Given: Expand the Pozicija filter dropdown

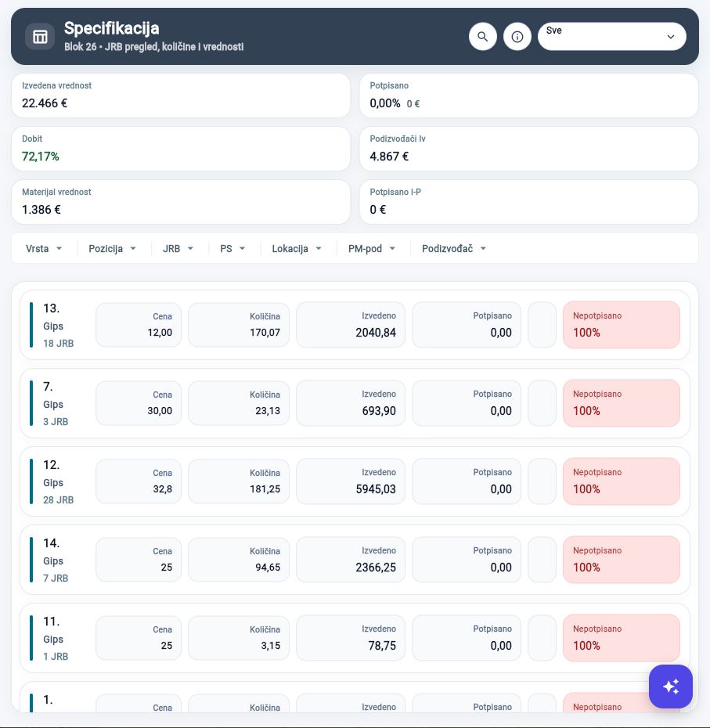Looking at the screenshot, I should coord(112,248).
